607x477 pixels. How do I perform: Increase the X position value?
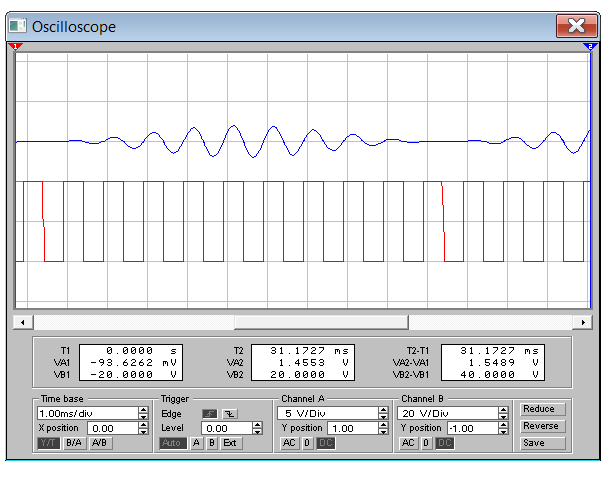point(143,425)
